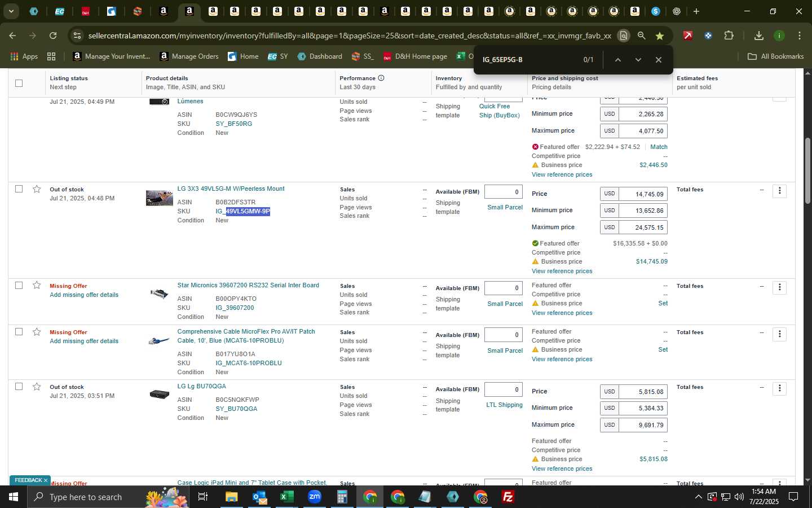The width and height of the screenshot is (812, 508).
Task: Edit Maximum price field showing 9,691.79
Action: 643,424
